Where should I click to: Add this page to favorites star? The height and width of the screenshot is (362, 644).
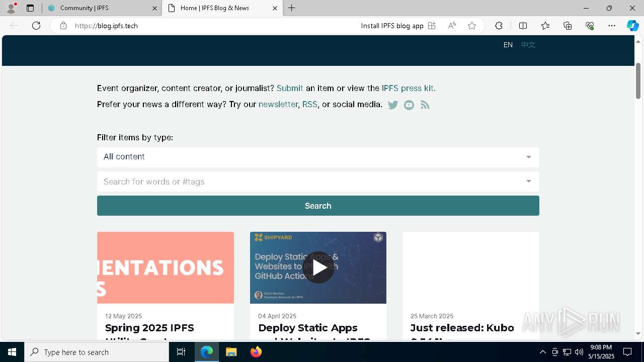(x=472, y=26)
